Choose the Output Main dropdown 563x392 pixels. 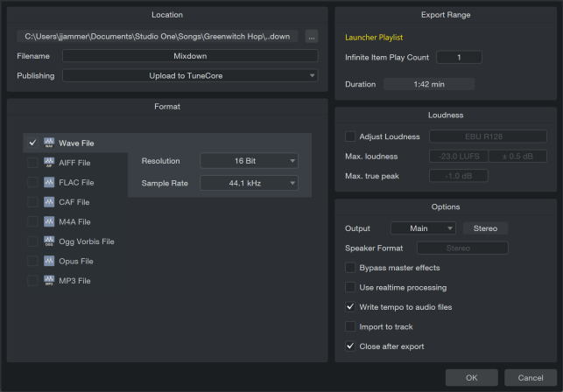pyautogui.click(x=423, y=228)
